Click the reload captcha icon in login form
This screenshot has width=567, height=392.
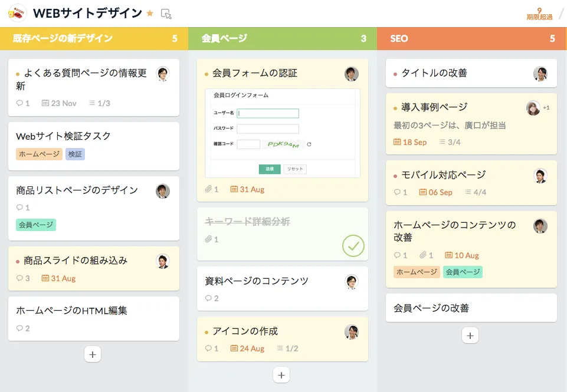(309, 144)
